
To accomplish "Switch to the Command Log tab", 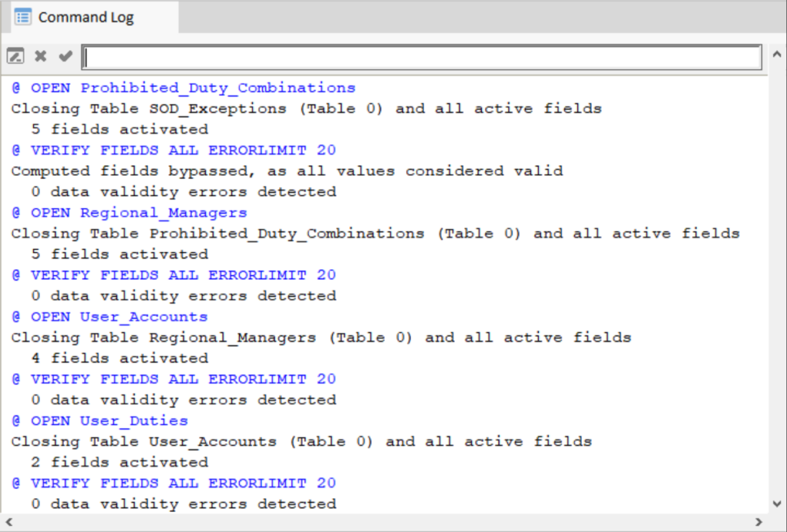I will tap(85, 17).
